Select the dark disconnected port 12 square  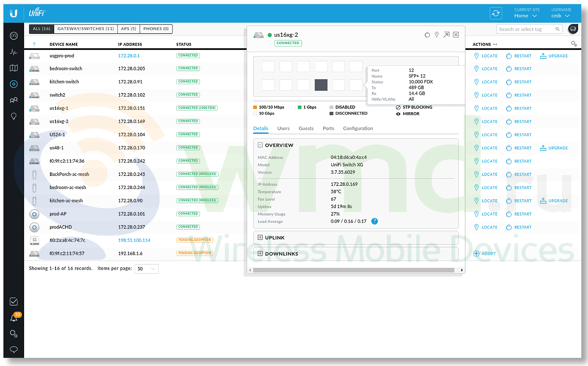tap(321, 85)
